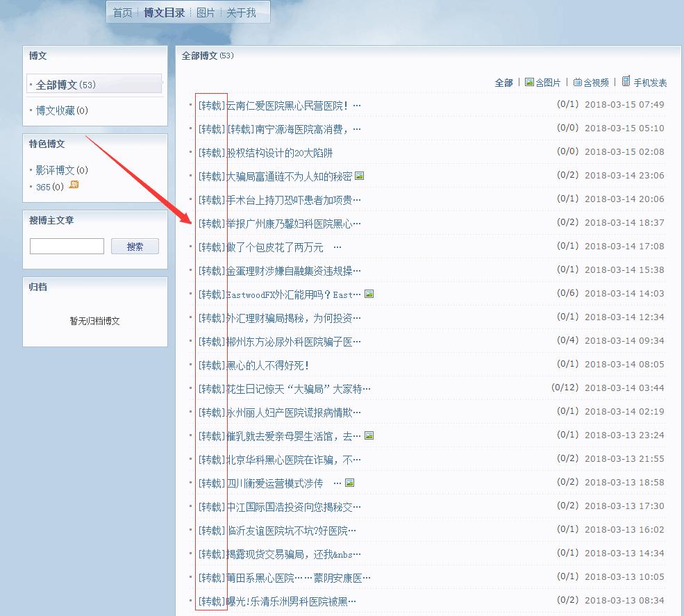Screen dimensions: 684x616
Task: Open the 首页 navigation tab
Action: (x=122, y=13)
